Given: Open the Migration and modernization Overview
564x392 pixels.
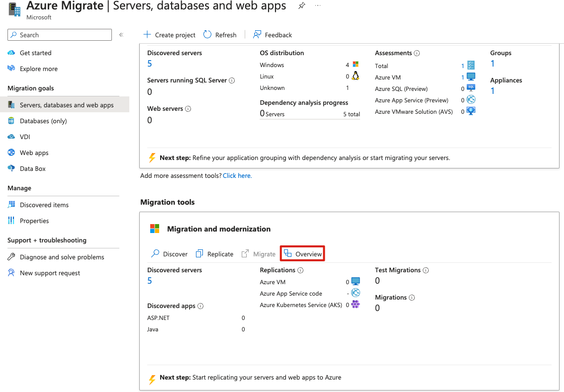Looking at the screenshot, I should [x=302, y=254].
